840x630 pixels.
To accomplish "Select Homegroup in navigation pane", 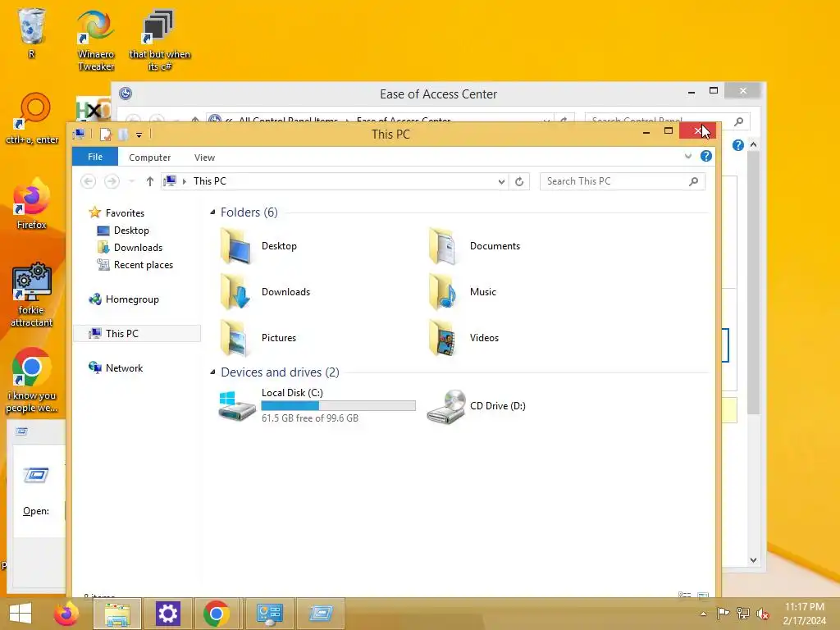I will tap(124, 299).
